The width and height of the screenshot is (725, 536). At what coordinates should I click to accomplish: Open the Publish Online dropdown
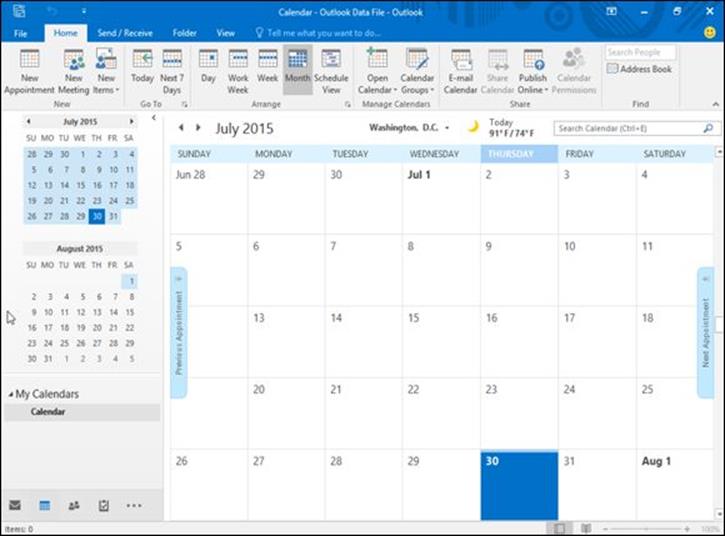[x=533, y=71]
